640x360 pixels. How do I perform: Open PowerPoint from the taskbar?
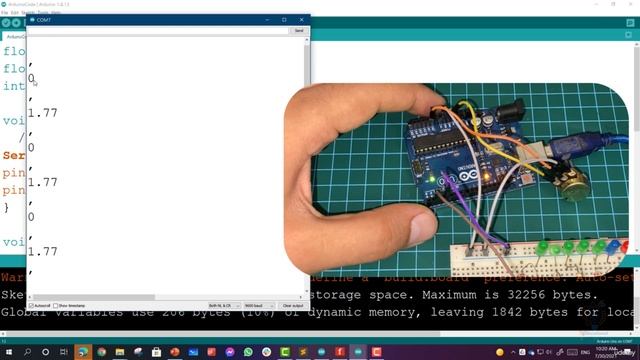(175, 352)
